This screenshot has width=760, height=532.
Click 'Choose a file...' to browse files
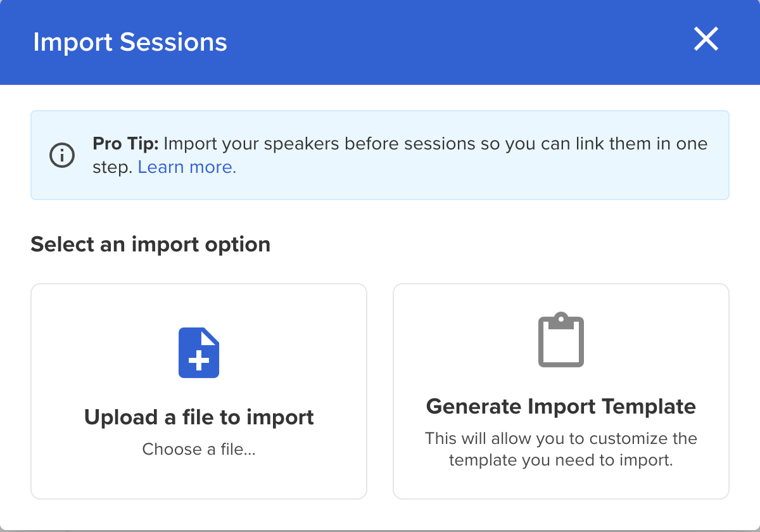[199, 449]
